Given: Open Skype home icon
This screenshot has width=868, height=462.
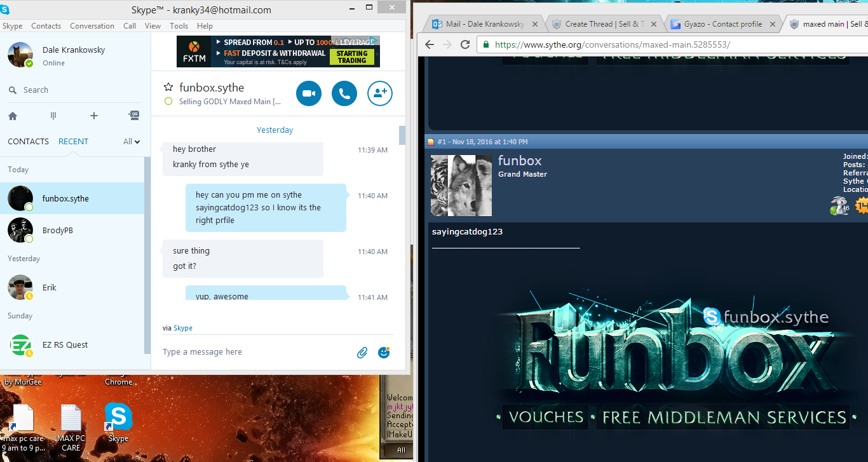Looking at the screenshot, I should click(13, 116).
